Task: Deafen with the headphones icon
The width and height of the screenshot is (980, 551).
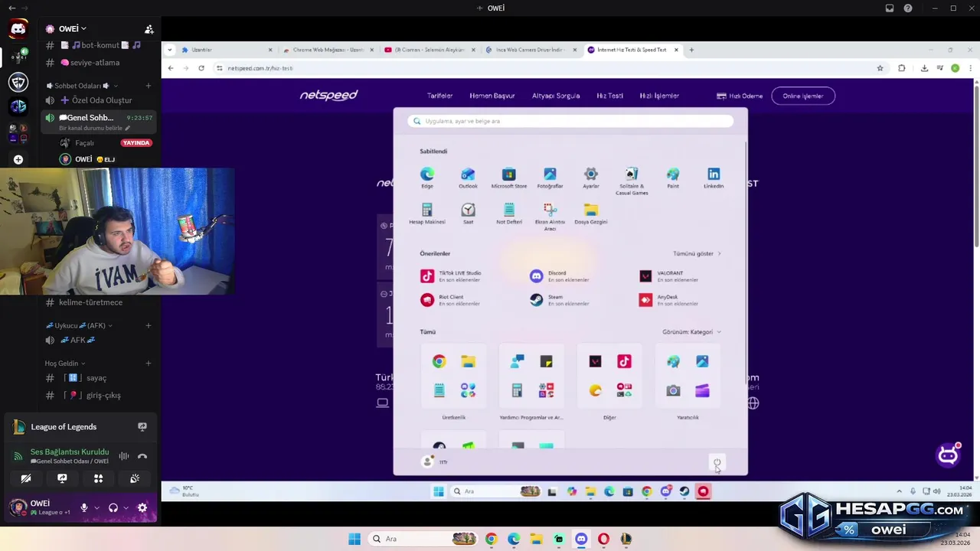Action: (113, 507)
